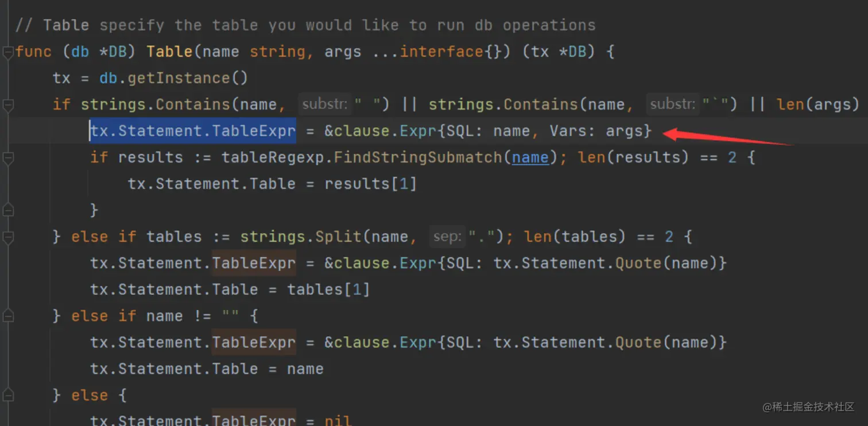Click the 'func' keyword
Screen dimensions: 868x426
[33, 52]
